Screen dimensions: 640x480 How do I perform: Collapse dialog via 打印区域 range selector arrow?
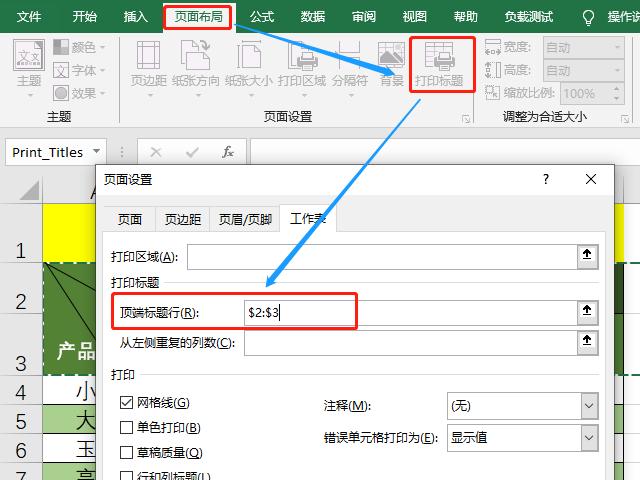pyautogui.click(x=587, y=256)
